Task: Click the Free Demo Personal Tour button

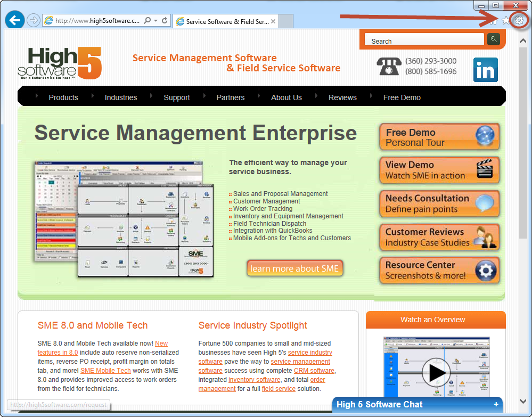Action: click(x=439, y=137)
